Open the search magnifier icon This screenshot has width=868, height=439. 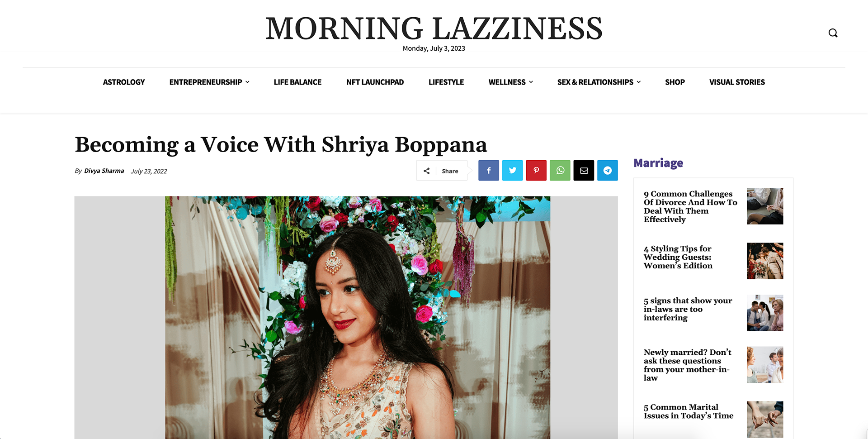coord(833,33)
